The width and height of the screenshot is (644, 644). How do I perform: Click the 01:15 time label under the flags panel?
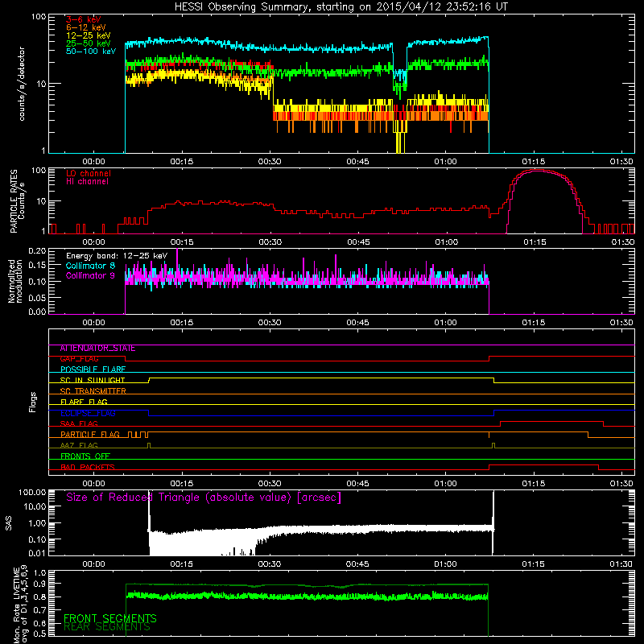pos(534,484)
